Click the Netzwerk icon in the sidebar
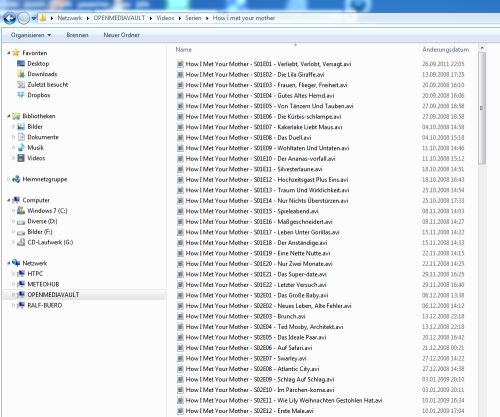This screenshot has height=417, width=500. [x=16, y=263]
